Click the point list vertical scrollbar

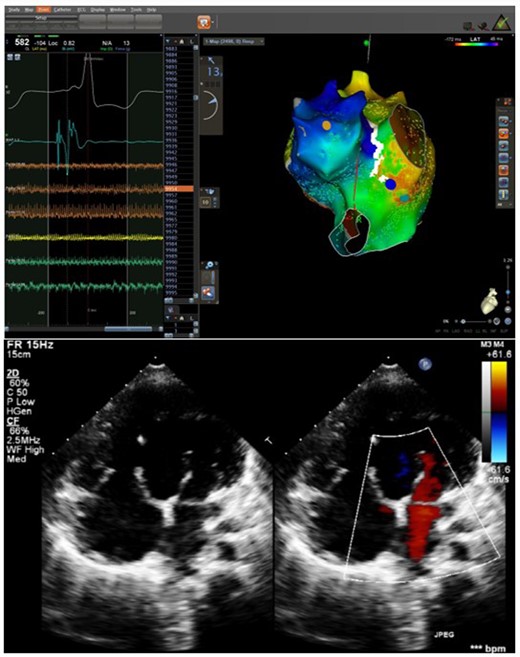tap(196, 172)
